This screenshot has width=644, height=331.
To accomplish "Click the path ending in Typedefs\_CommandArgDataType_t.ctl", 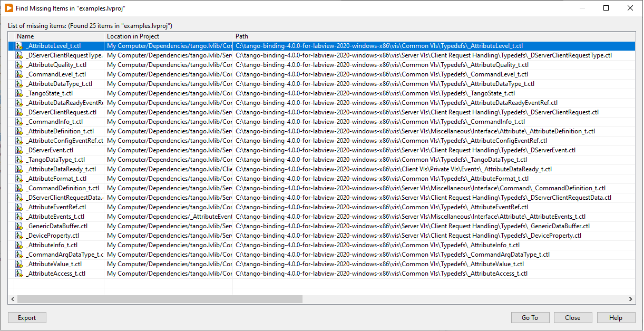I will pos(393,255).
